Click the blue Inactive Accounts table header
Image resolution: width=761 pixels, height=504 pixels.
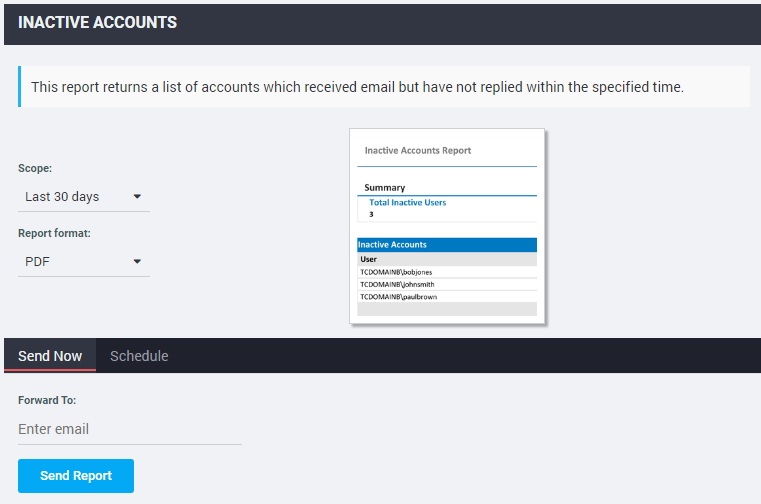[x=447, y=245]
